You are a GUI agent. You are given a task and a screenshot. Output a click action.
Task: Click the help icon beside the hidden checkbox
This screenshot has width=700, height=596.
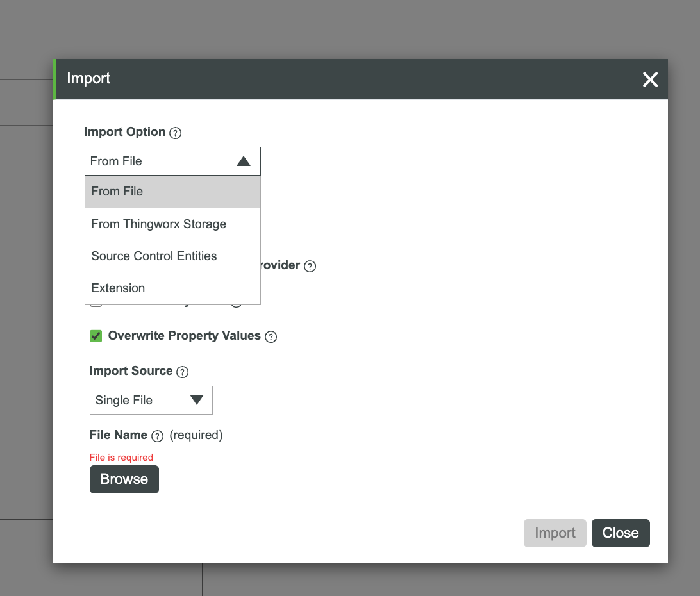tap(235, 300)
